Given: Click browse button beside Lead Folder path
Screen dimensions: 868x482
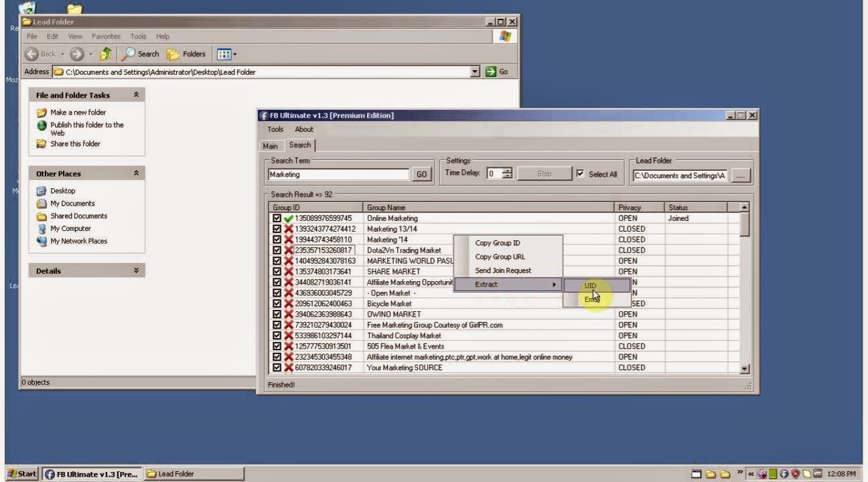Looking at the screenshot, I should [740, 175].
